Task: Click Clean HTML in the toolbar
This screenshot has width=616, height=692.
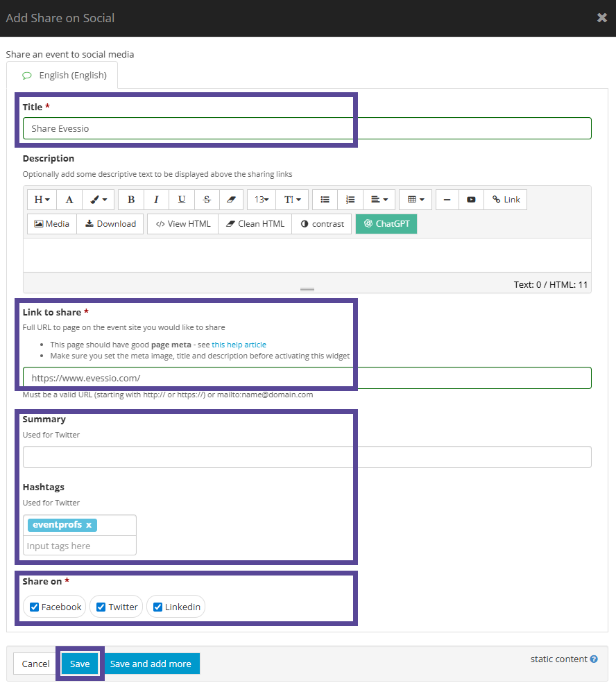Action: click(255, 224)
